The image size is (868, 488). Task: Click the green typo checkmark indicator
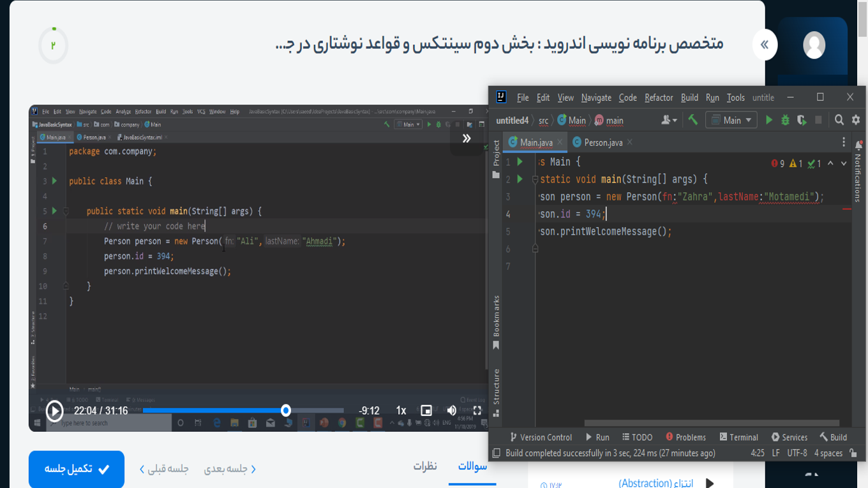814,164
